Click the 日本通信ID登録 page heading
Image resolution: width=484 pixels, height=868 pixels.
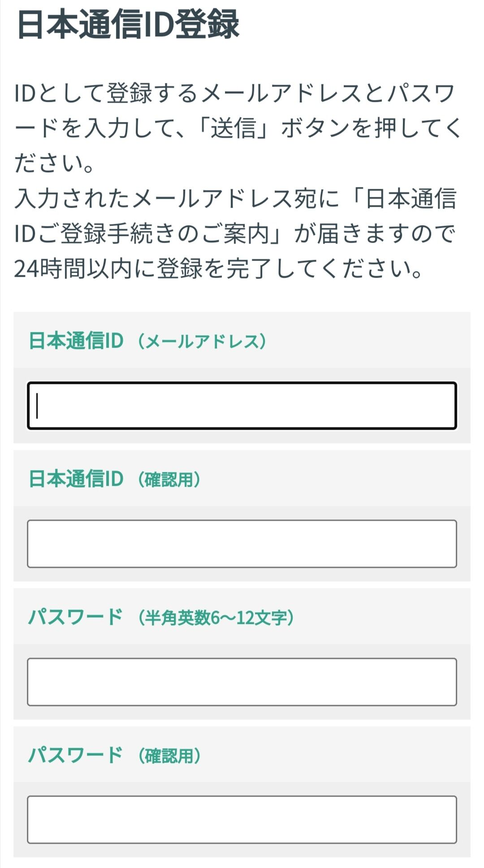tap(128, 24)
